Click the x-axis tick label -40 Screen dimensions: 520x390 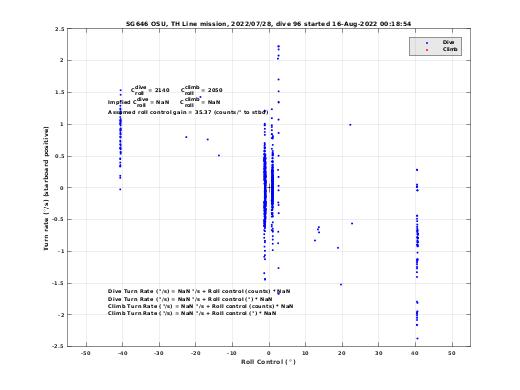click(122, 353)
